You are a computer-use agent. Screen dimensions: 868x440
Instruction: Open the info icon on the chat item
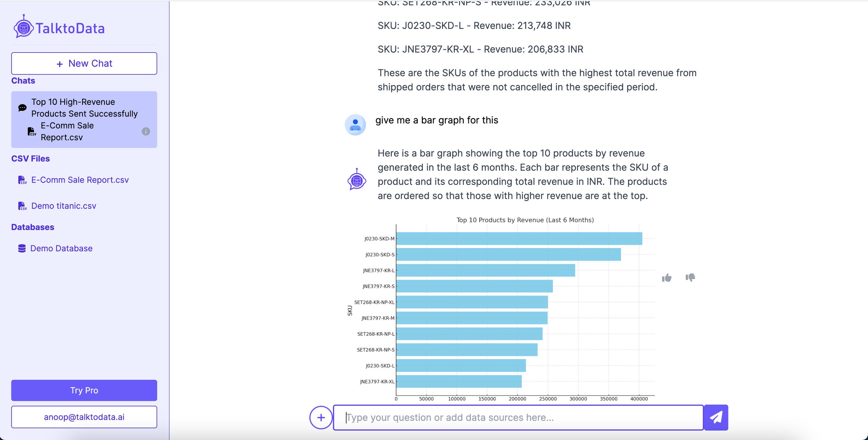(x=146, y=132)
